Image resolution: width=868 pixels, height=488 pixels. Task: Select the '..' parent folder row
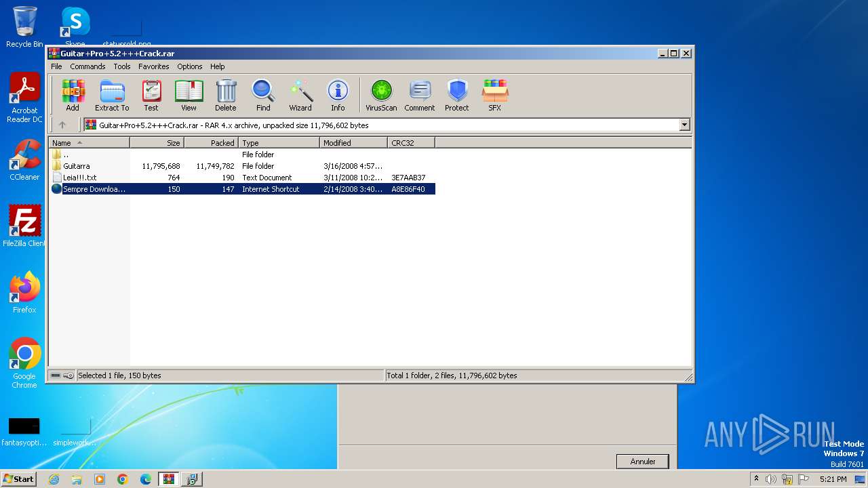click(x=242, y=155)
